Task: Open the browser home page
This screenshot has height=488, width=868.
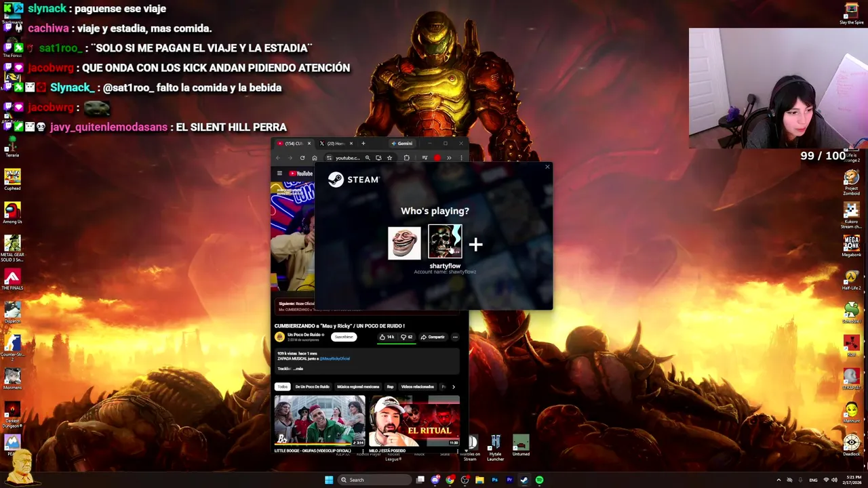Action: point(314,158)
